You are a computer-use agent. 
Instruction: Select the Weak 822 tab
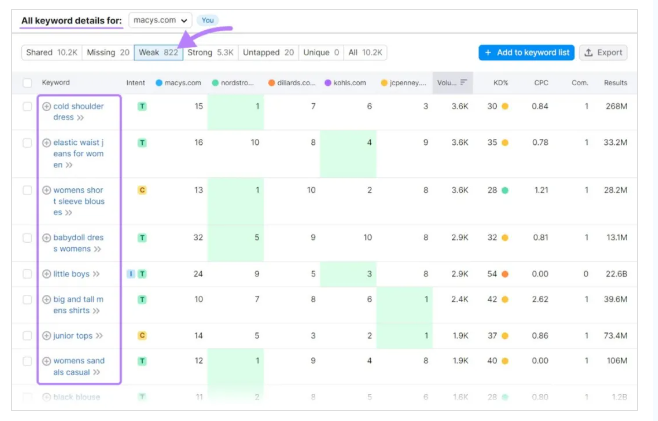coord(158,52)
